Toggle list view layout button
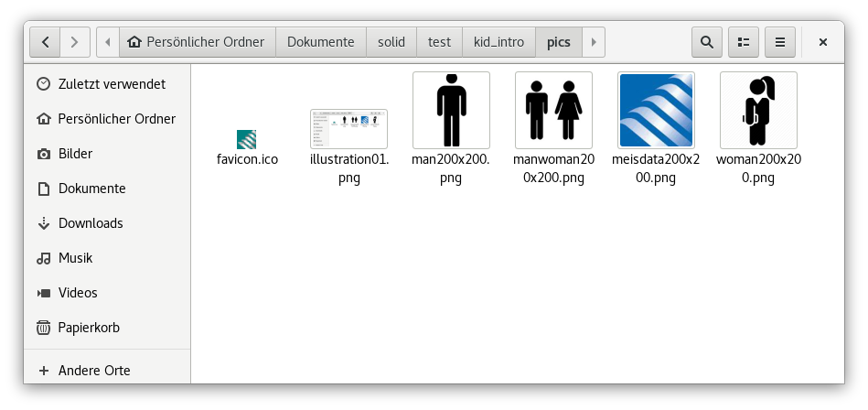This screenshot has width=868, height=410. click(x=744, y=42)
